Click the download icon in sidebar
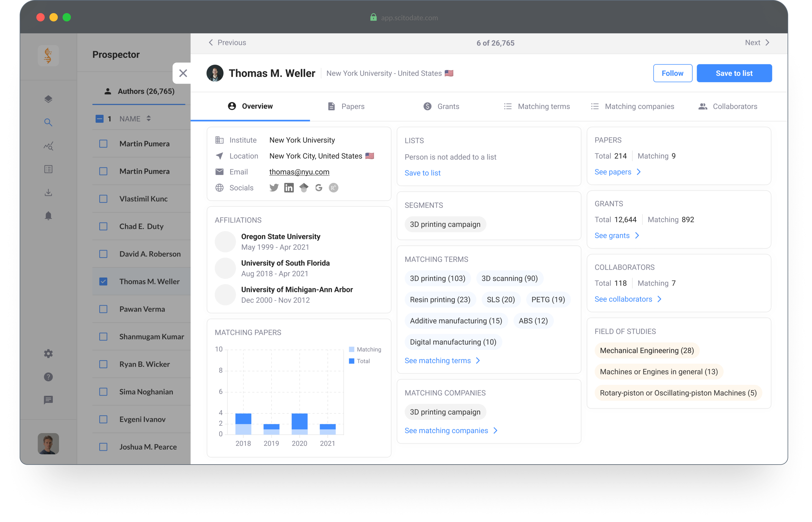812x522 pixels. point(48,192)
